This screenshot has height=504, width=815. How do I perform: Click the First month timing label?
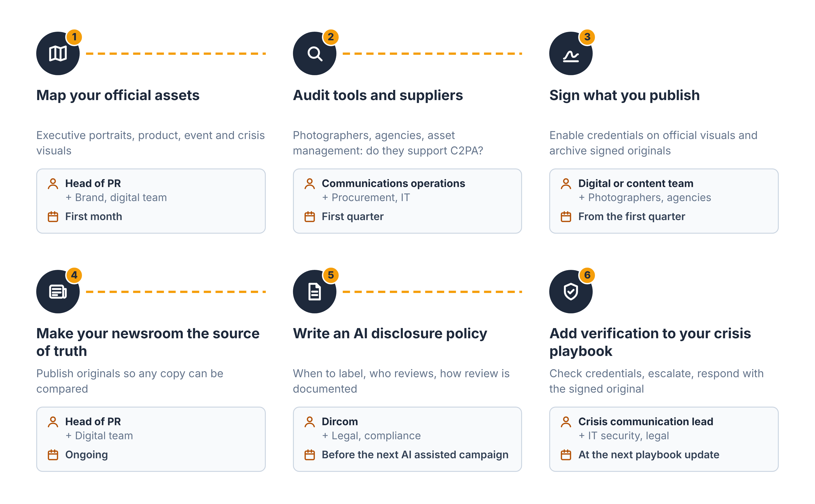(94, 217)
